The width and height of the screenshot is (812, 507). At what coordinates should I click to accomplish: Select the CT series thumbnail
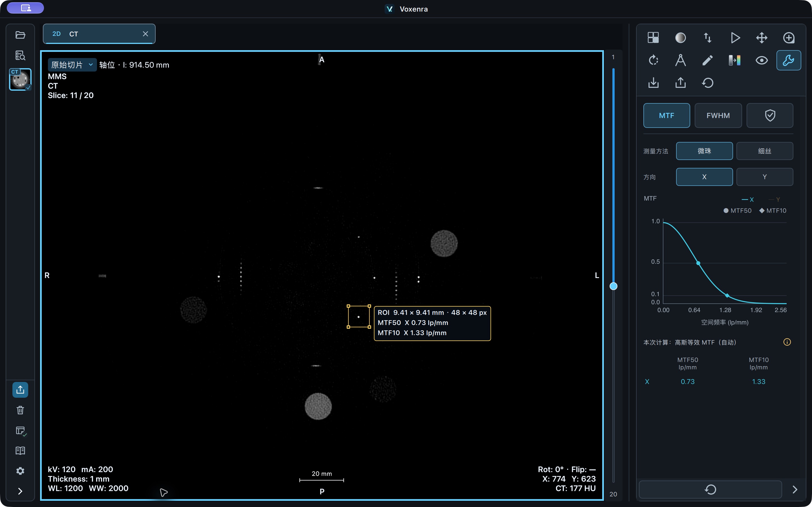20,79
